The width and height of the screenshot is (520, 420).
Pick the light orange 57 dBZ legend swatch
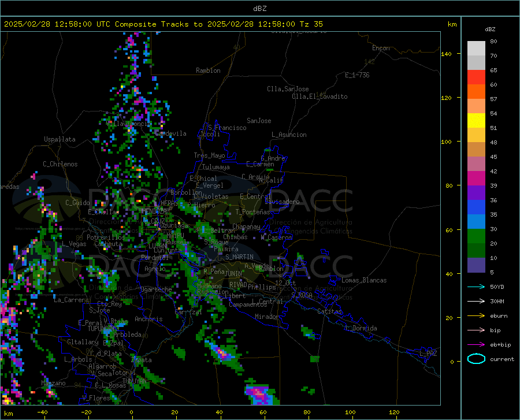click(476, 106)
